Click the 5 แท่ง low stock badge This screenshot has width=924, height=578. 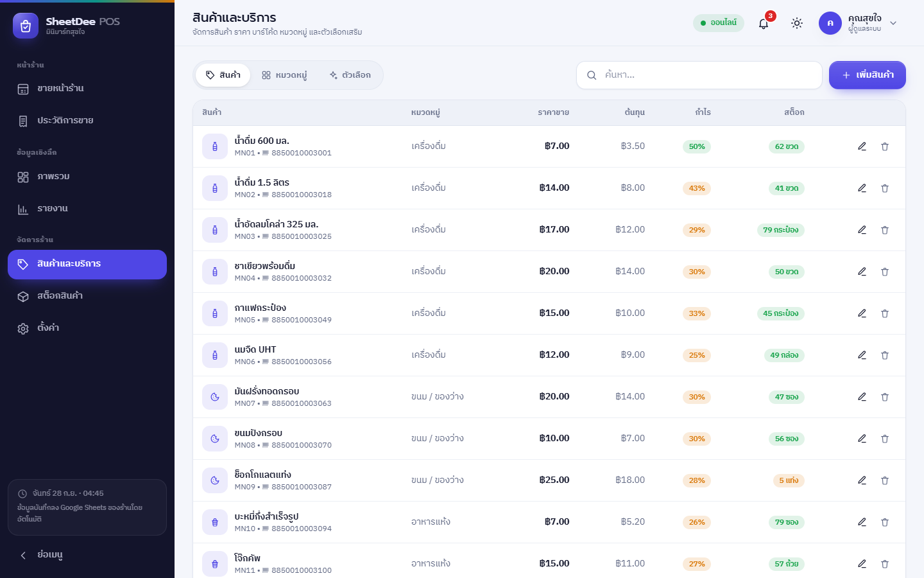tap(789, 480)
